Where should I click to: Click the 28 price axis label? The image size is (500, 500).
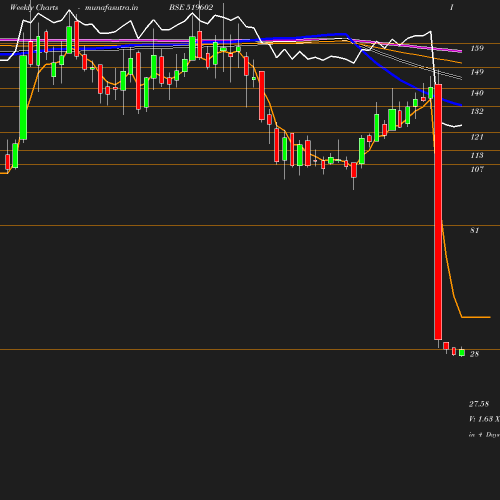coord(474,354)
